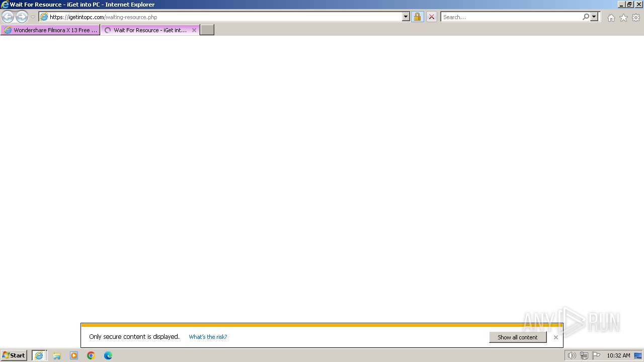Screen dimensions: 644x362
Task: Open the Windows Start menu
Action: pyautogui.click(x=14, y=355)
